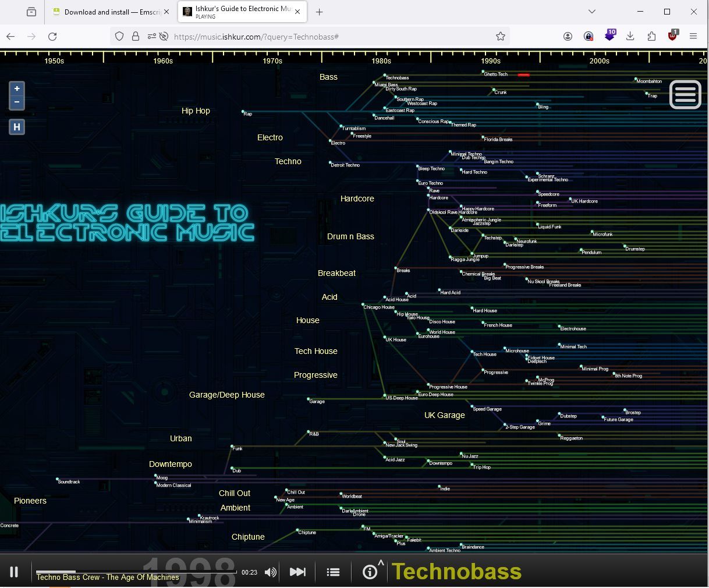This screenshot has height=588, width=709.
Task: Open the extensions puzzle icon
Action: click(651, 36)
